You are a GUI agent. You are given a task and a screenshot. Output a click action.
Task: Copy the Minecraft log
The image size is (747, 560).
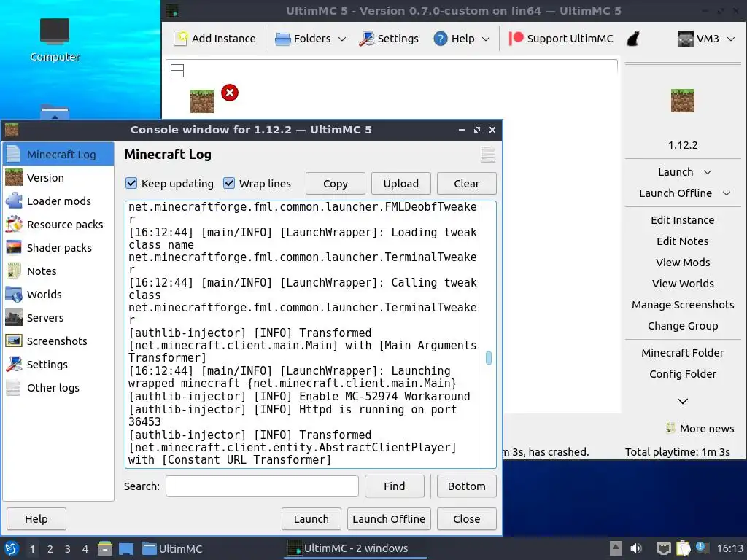[336, 183]
